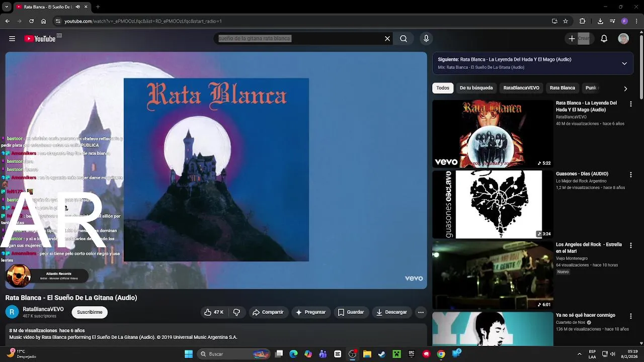Subscribe with the Suscribirme button
The height and width of the screenshot is (362, 644).
(90, 312)
